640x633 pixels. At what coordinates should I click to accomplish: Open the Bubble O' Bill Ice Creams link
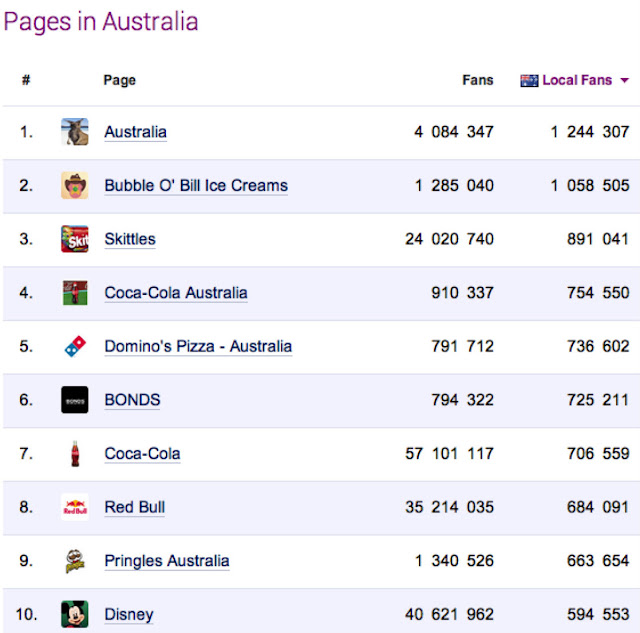[195, 186]
